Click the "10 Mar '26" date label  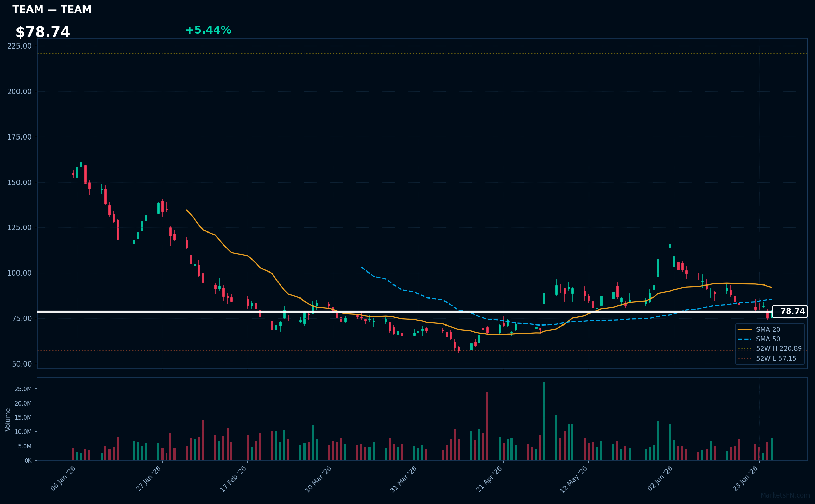(319, 479)
